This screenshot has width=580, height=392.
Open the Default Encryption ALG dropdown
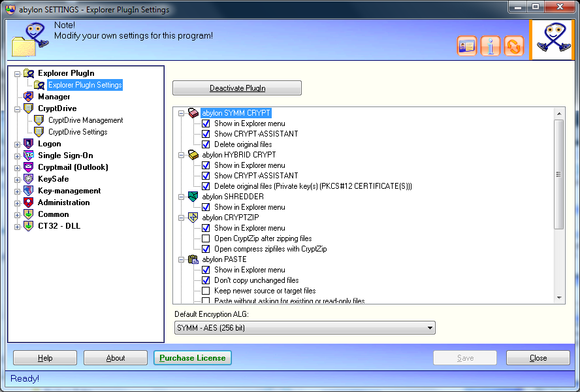(305, 327)
